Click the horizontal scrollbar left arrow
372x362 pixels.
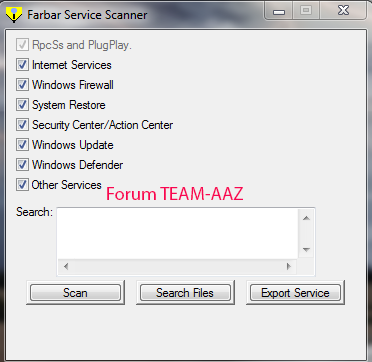(66, 266)
